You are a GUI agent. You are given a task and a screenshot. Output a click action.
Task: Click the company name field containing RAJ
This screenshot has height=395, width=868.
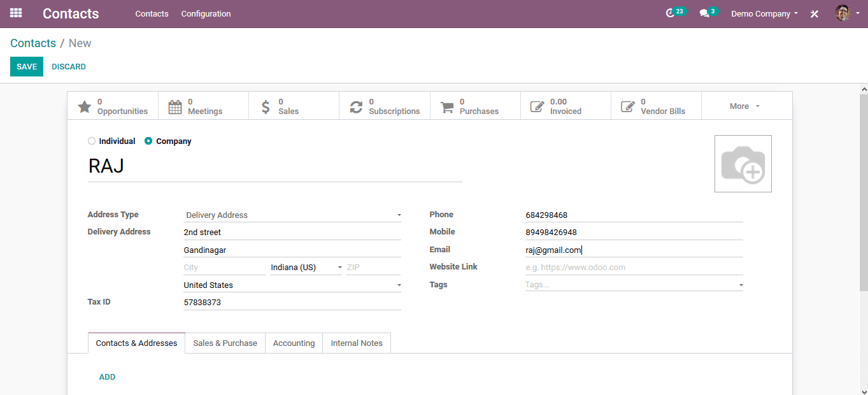pos(274,166)
